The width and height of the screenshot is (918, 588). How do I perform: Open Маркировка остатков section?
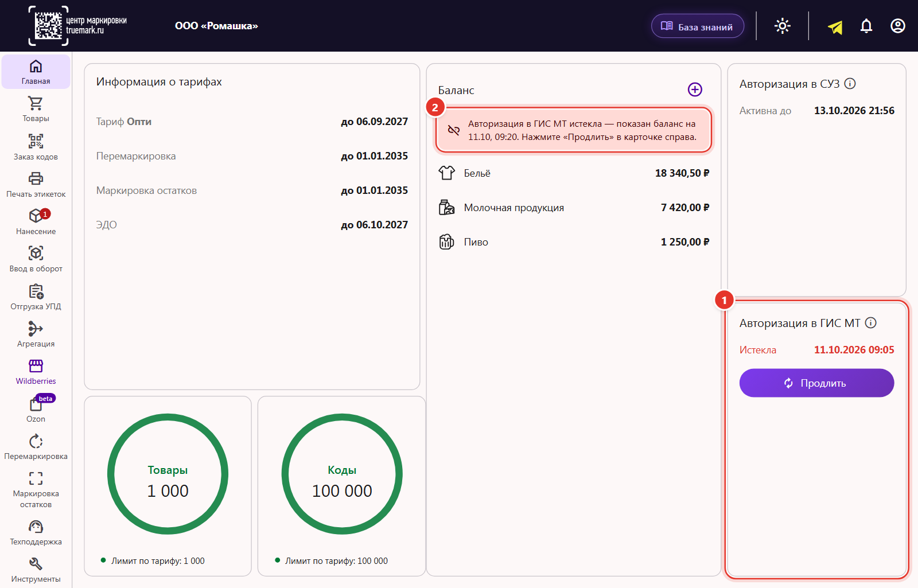pos(36,490)
